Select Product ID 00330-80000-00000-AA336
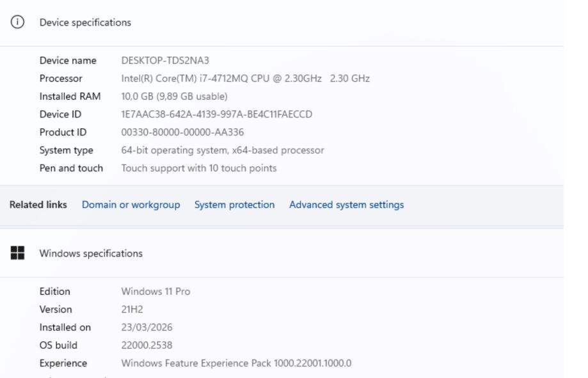Image resolution: width=588 pixels, height=378 pixels. click(x=182, y=132)
